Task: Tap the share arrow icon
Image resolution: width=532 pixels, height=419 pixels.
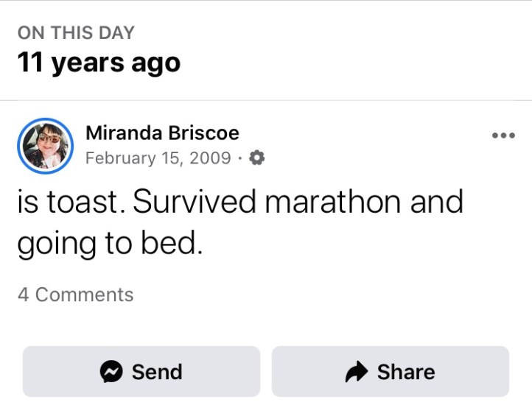Action: 357,373
